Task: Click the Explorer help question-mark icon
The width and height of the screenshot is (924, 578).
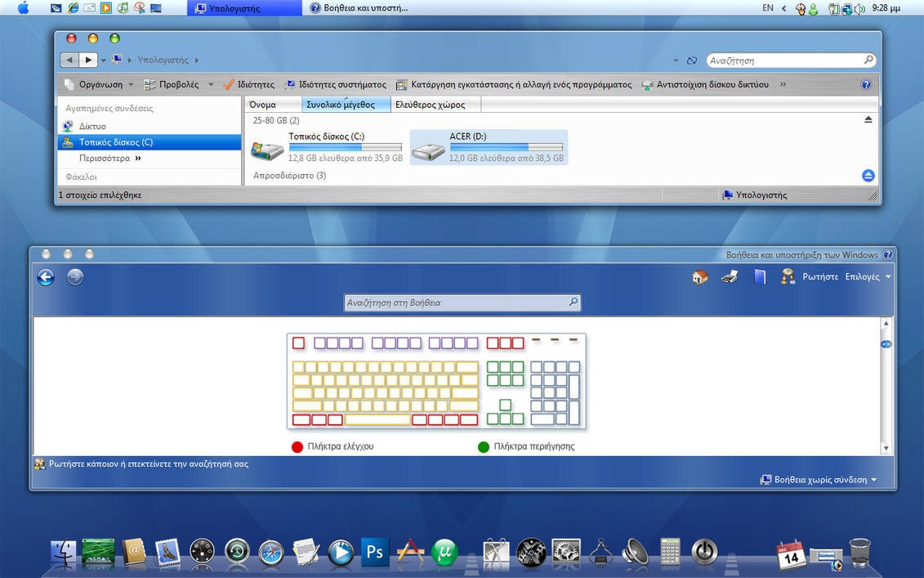Action: 864,83
